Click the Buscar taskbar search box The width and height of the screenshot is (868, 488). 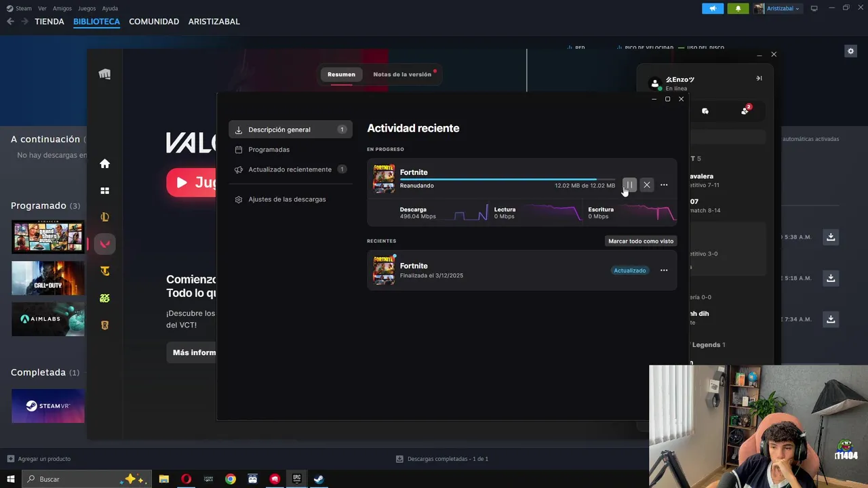pos(85,479)
